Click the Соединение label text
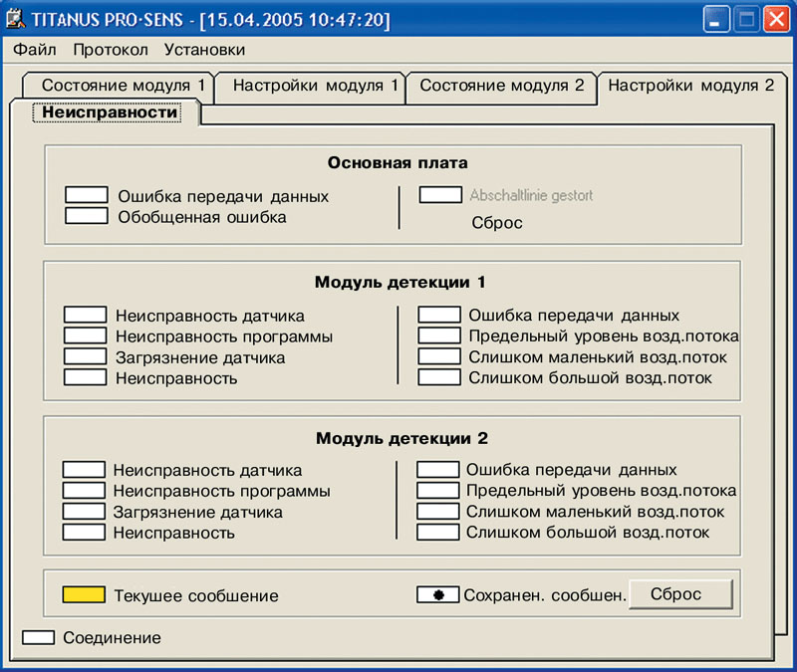Image resolution: width=797 pixels, height=672 pixels. pos(112,638)
